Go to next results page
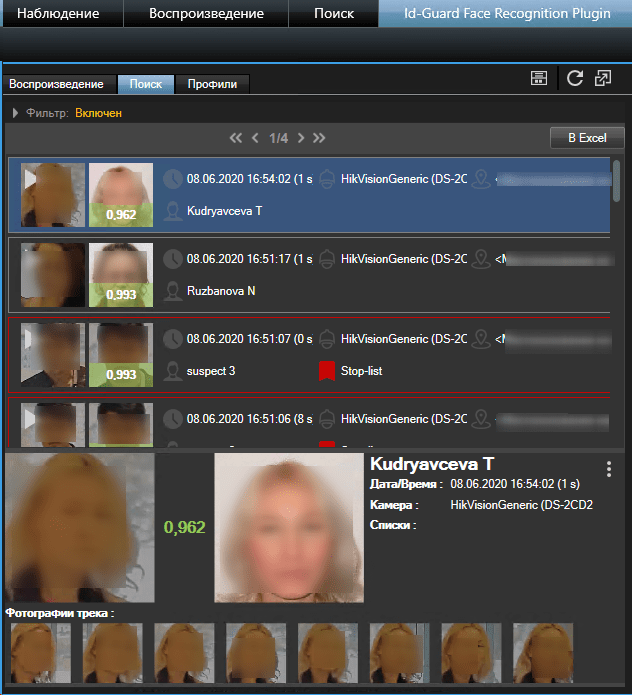Viewport: 632px width, 695px height. coord(300,138)
